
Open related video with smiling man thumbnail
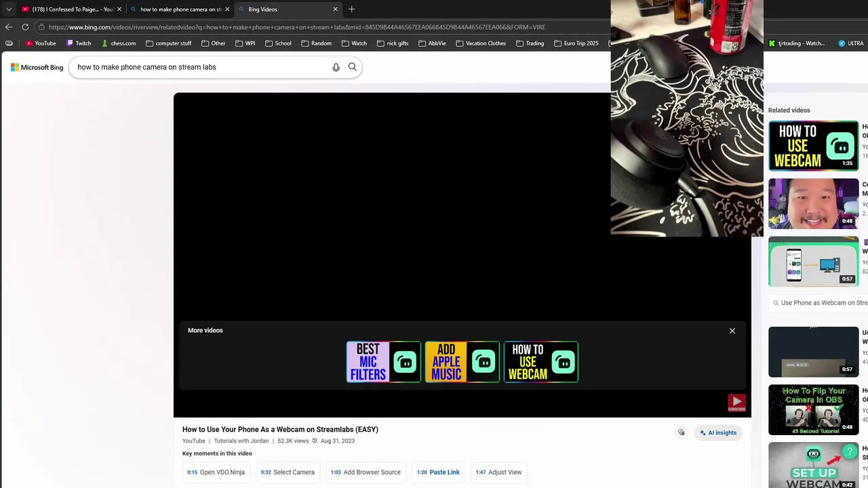(814, 203)
